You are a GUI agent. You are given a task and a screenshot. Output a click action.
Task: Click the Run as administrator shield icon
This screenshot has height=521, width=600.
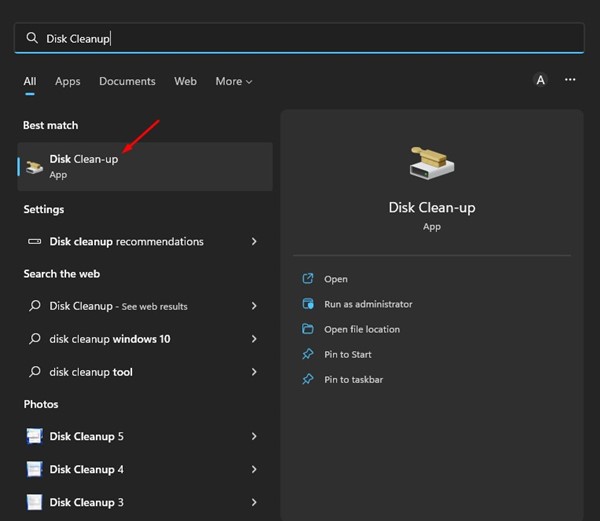click(308, 304)
